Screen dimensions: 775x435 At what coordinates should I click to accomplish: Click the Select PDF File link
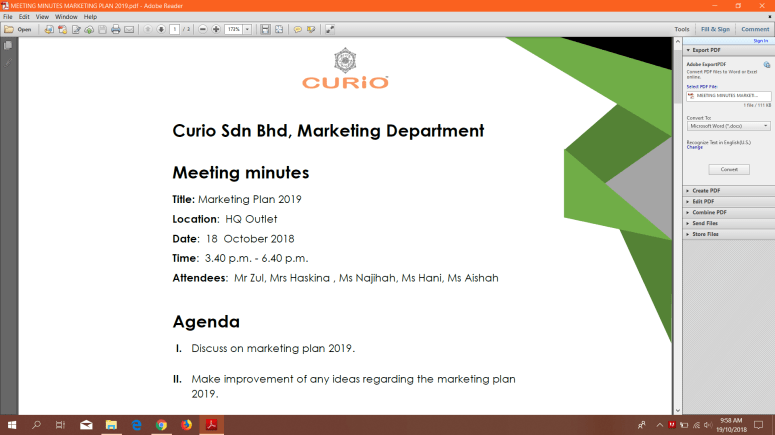702,87
